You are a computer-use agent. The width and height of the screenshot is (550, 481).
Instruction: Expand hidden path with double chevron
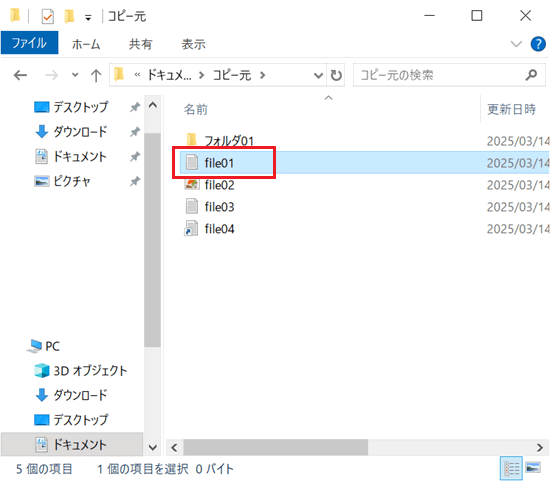tap(137, 75)
